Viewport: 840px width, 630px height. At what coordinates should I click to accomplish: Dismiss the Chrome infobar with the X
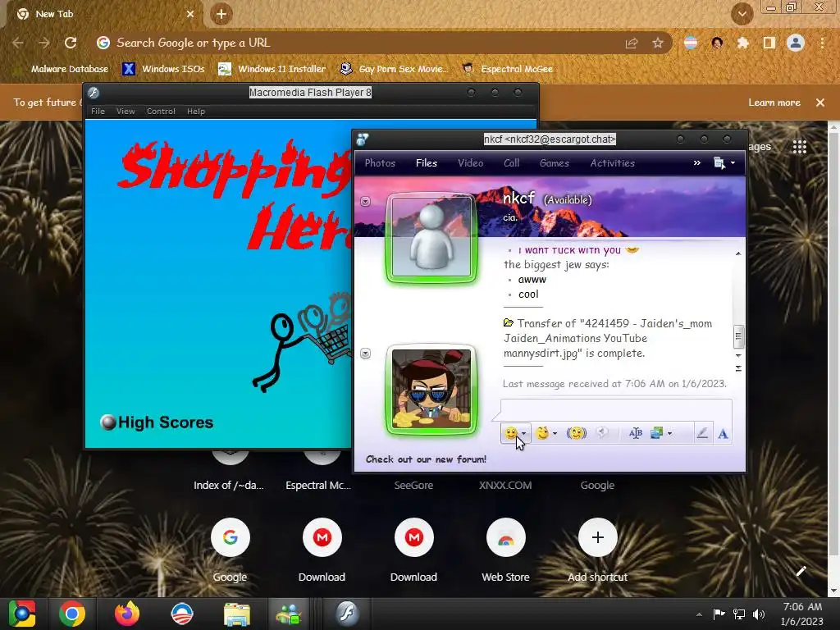[x=820, y=103]
